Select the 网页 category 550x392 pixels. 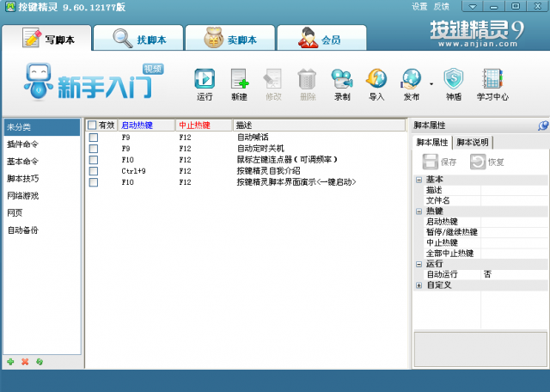42,213
